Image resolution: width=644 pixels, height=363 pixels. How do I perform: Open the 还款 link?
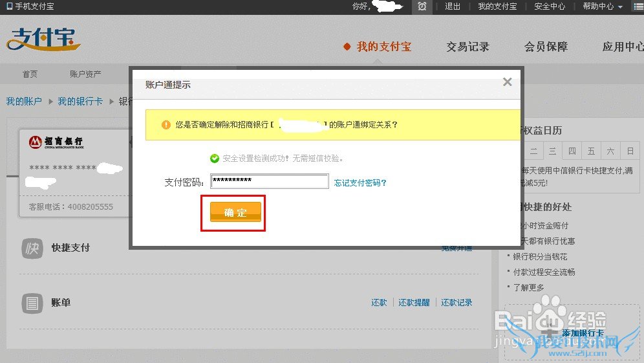379,303
